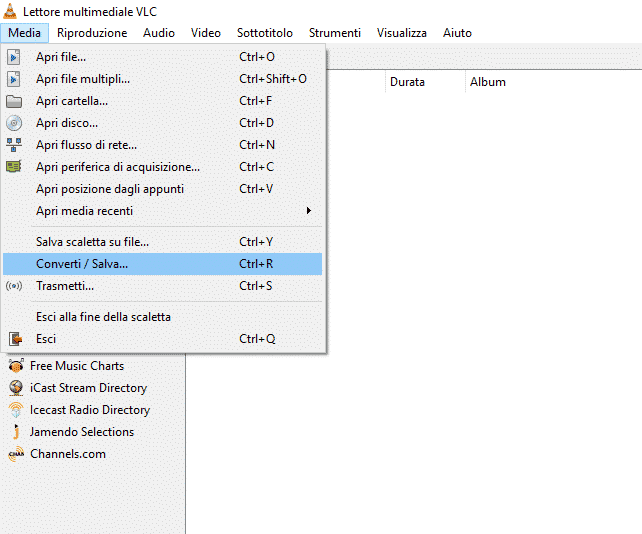The height and width of the screenshot is (534, 642).
Task: Open the Riproduzione menu
Action: (92, 33)
